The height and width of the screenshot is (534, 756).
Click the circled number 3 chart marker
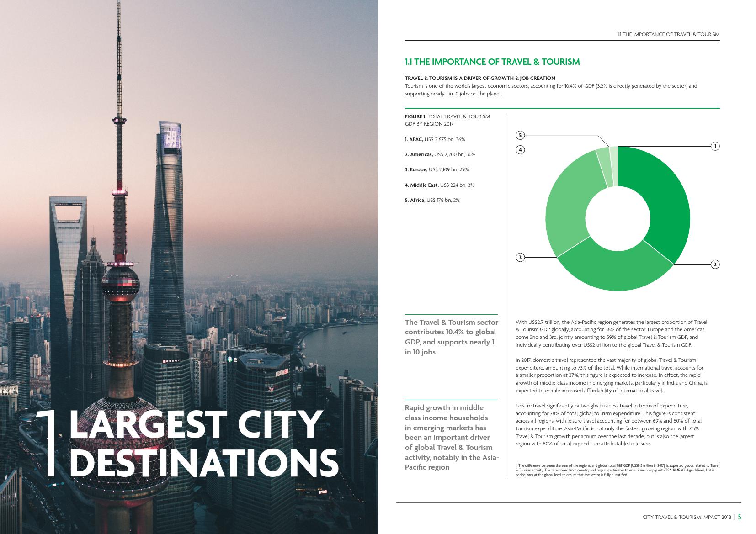[520, 258]
